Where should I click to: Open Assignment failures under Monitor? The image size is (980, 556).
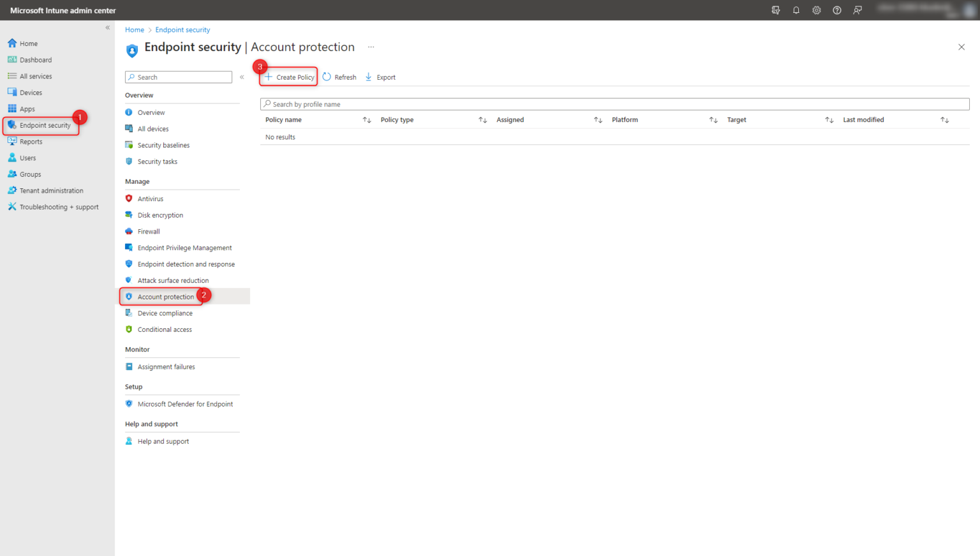click(x=167, y=366)
